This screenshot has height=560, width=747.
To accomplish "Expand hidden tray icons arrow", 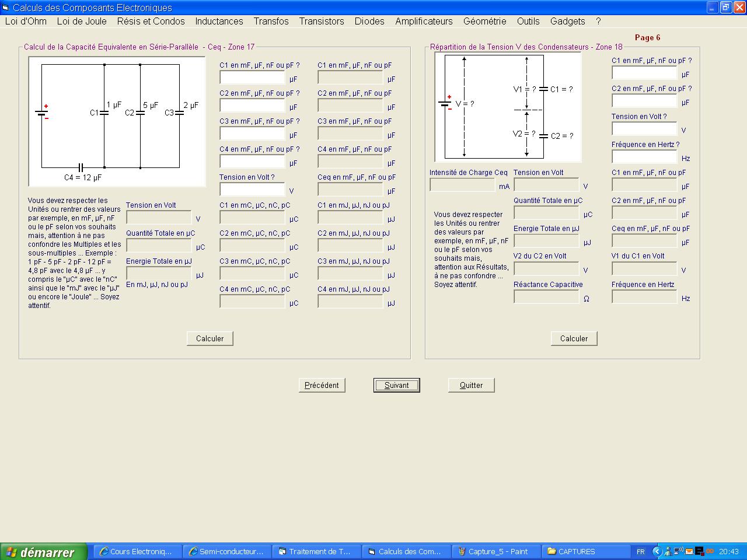I will 657,551.
